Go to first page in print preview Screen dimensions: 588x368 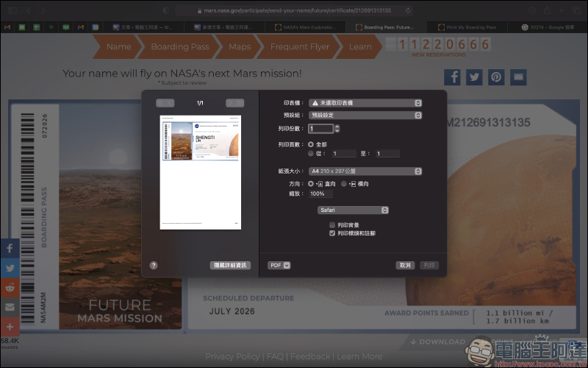tap(160, 103)
